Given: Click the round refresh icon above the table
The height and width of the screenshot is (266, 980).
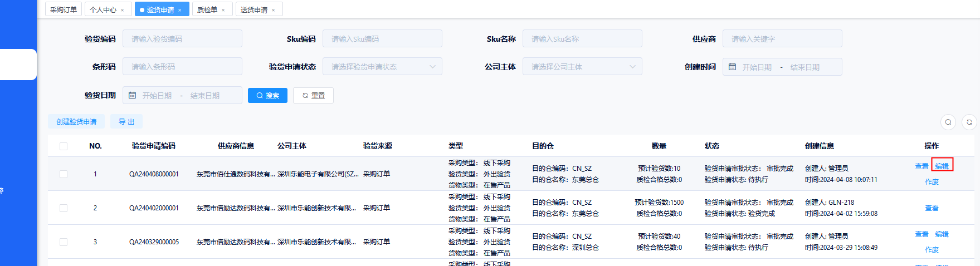Looking at the screenshot, I should pyautogui.click(x=969, y=122).
